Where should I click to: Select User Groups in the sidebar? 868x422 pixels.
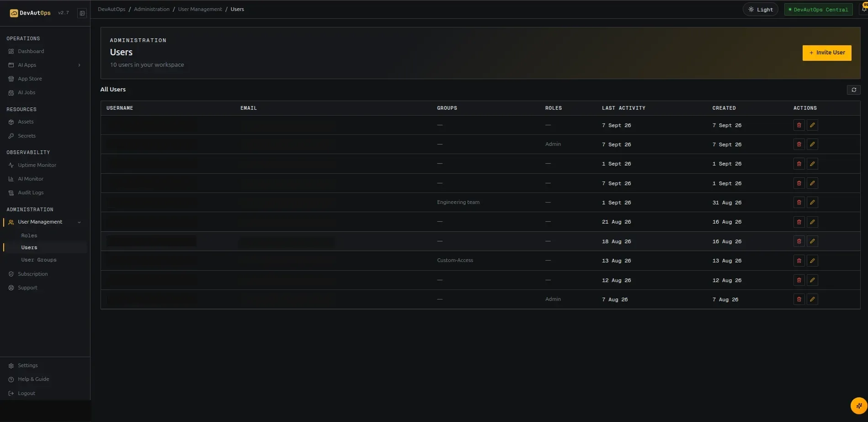(39, 260)
